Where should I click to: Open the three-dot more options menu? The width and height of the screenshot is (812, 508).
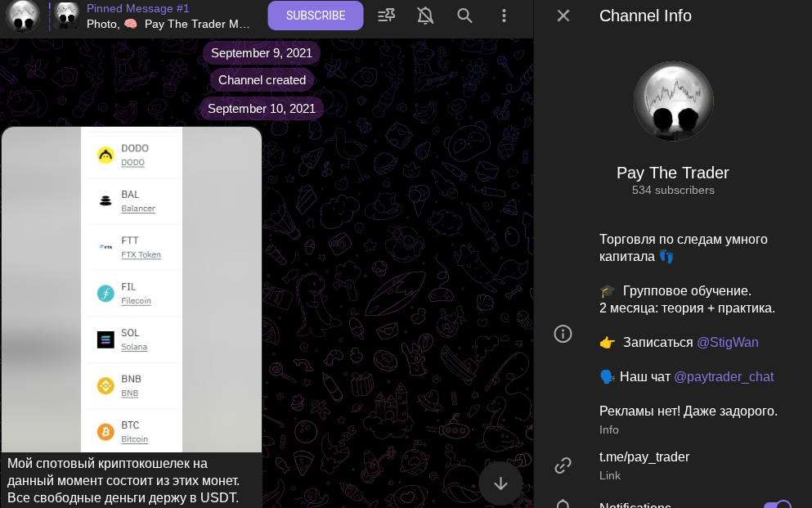pyautogui.click(x=504, y=16)
